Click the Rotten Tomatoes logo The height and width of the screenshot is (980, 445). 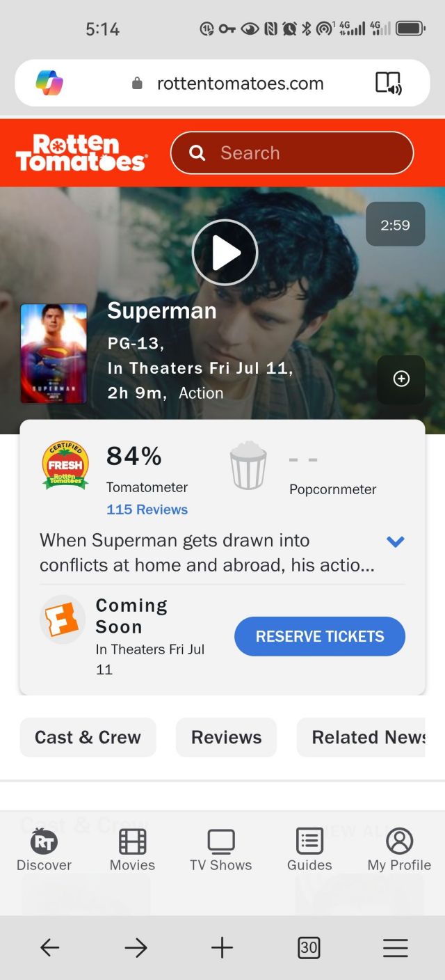coord(81,152)
